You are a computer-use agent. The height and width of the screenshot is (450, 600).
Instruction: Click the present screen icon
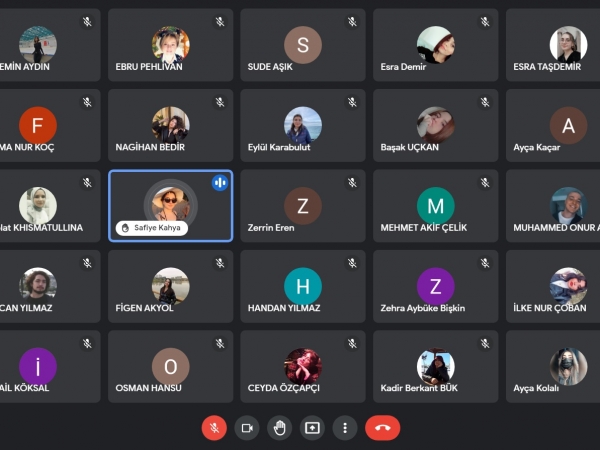312,428
